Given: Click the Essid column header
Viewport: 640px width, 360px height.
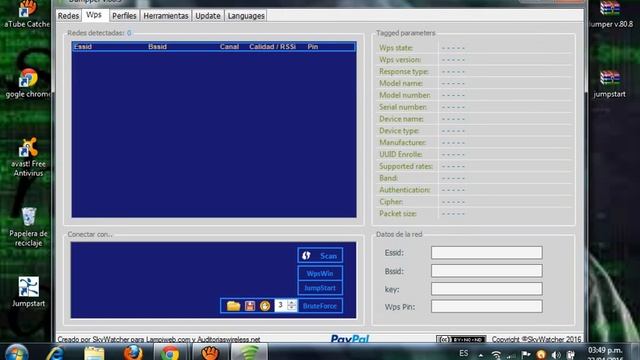Looking at the screenshot, I should pyautogui.click(x=83, y=47).
